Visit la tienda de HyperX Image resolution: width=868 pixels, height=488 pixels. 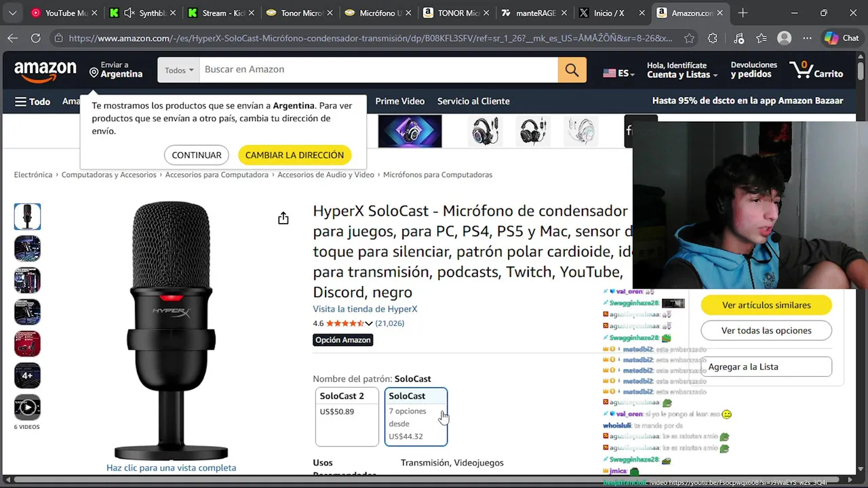click(365, 309)
